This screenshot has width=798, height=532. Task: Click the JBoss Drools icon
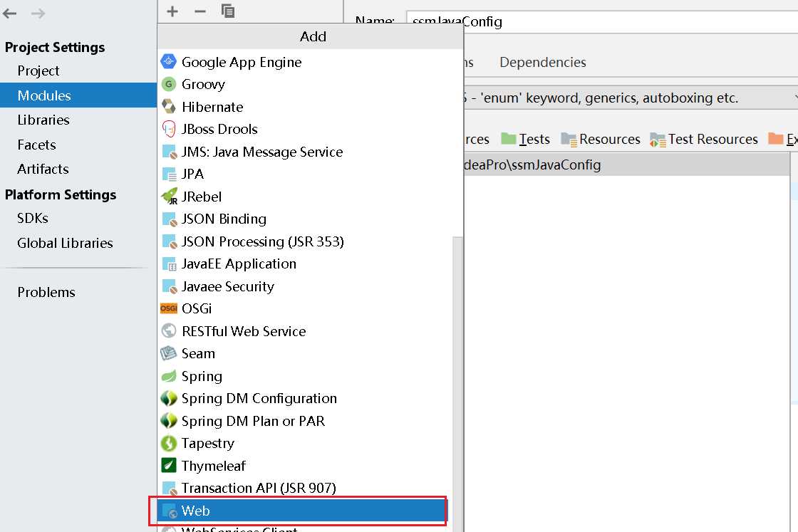coord(168,129)
